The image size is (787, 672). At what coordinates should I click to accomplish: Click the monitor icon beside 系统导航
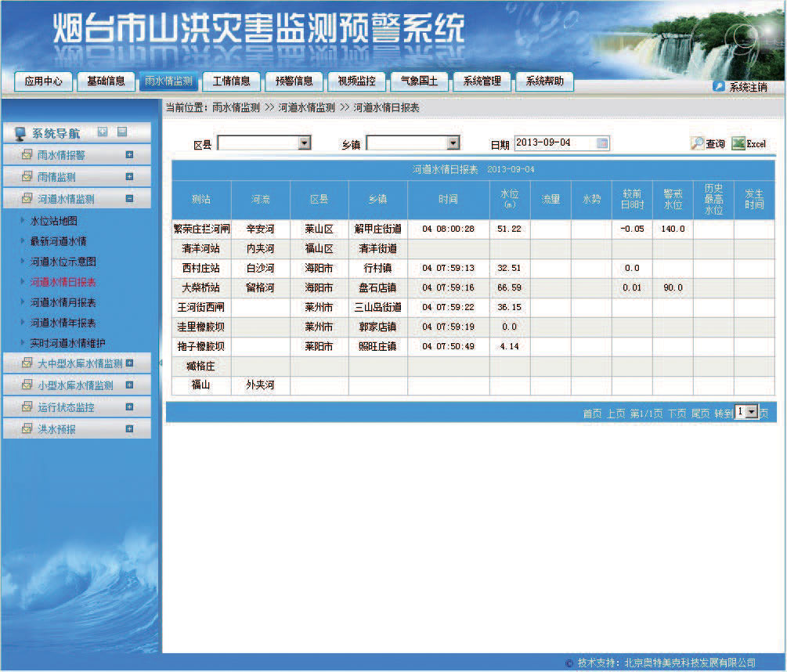coord(20,132)
